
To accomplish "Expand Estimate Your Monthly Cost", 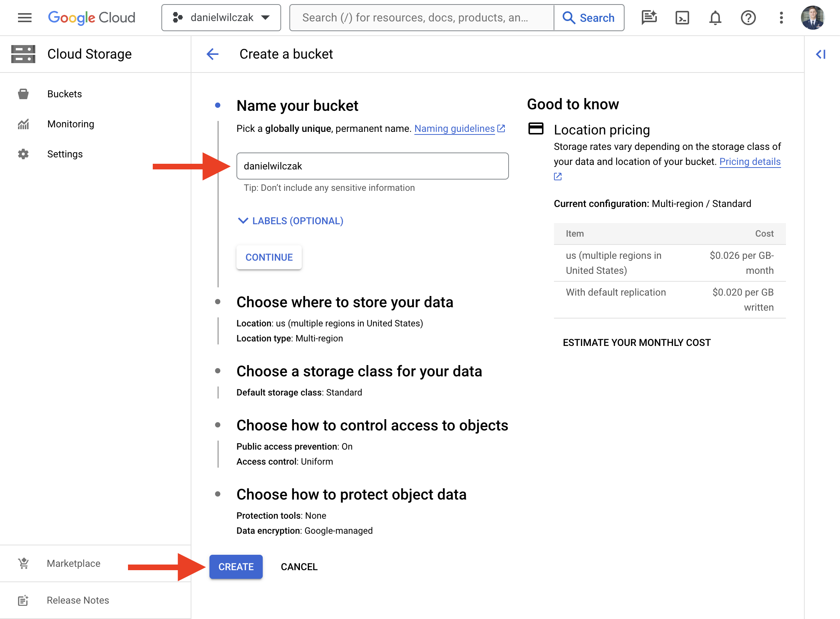I will click(x=637, y=343).
